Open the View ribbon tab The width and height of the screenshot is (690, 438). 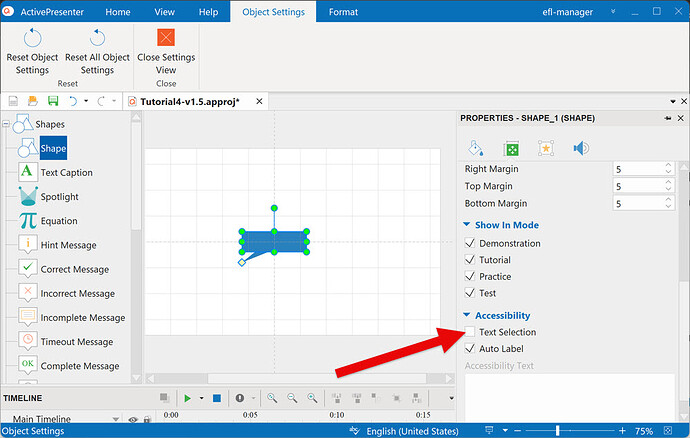165,12
